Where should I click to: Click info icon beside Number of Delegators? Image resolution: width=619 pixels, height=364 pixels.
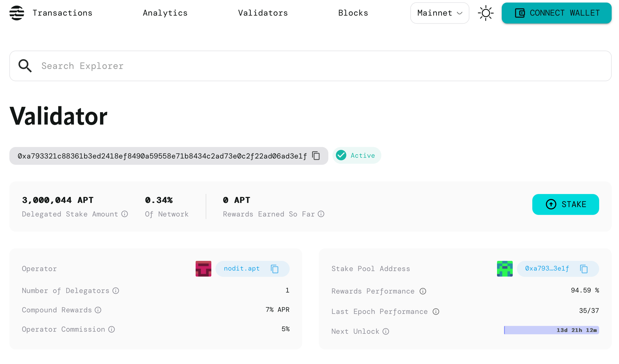116,291
